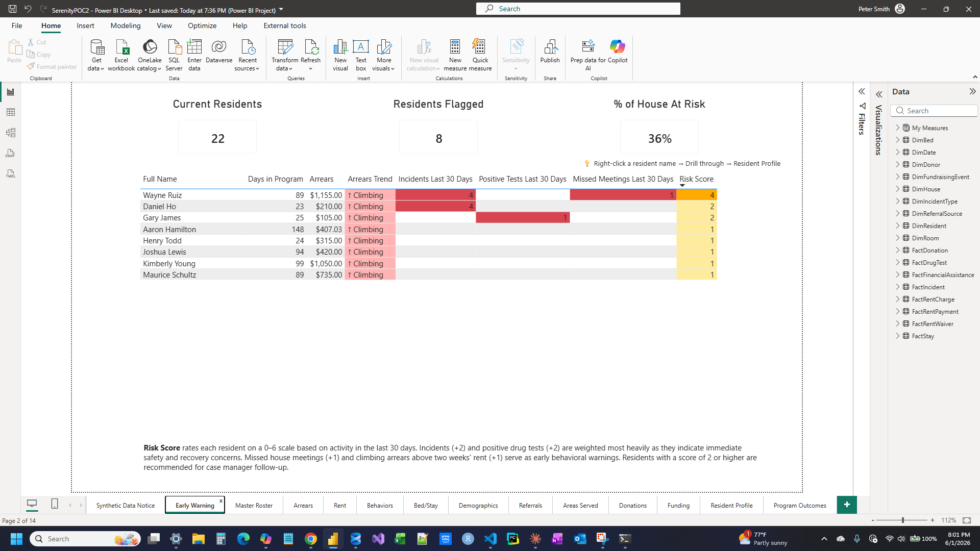Screen dimensions: 980x551
Task: Switch to Table view
Action: [10, 112]
